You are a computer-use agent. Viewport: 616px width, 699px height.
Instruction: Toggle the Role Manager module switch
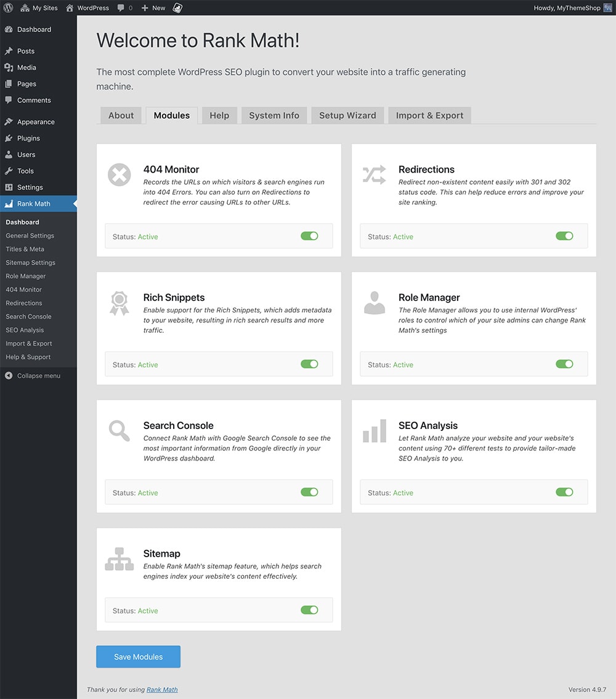point(564,364)
